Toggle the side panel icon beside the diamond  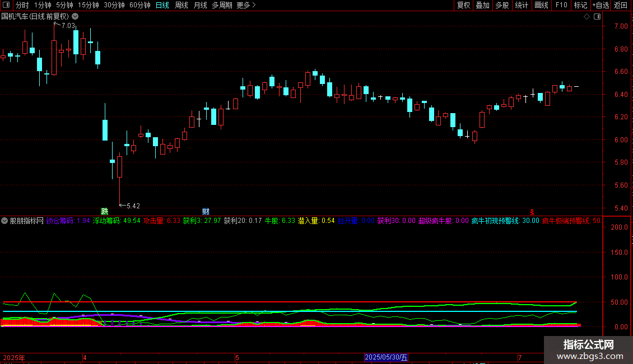pyautogui.click(x=597, y=17)
